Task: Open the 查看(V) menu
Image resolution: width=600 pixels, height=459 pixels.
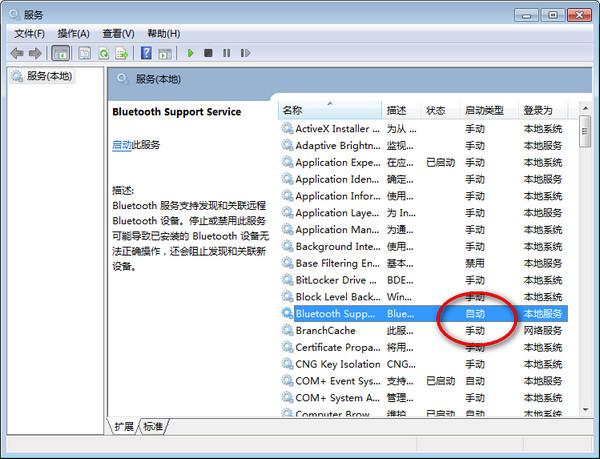Action: [x=118, y=34]
